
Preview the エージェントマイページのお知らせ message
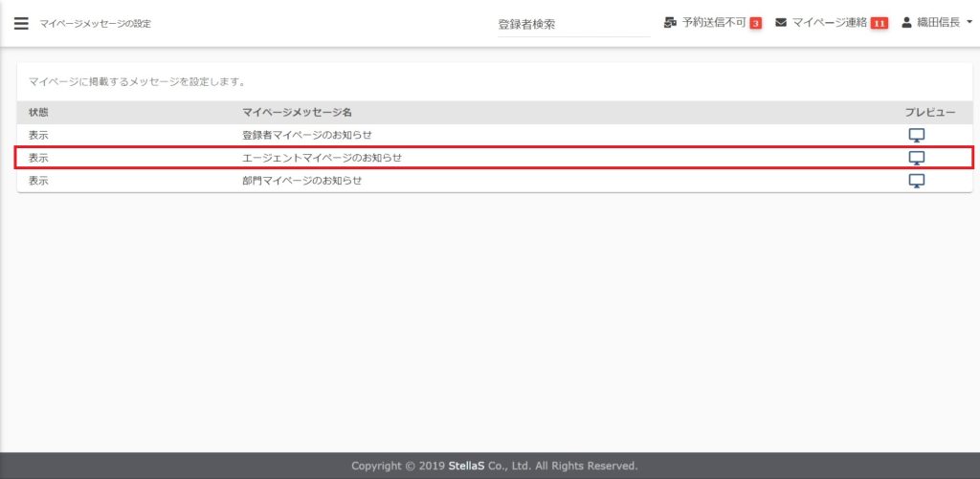(x=916, y=158)
